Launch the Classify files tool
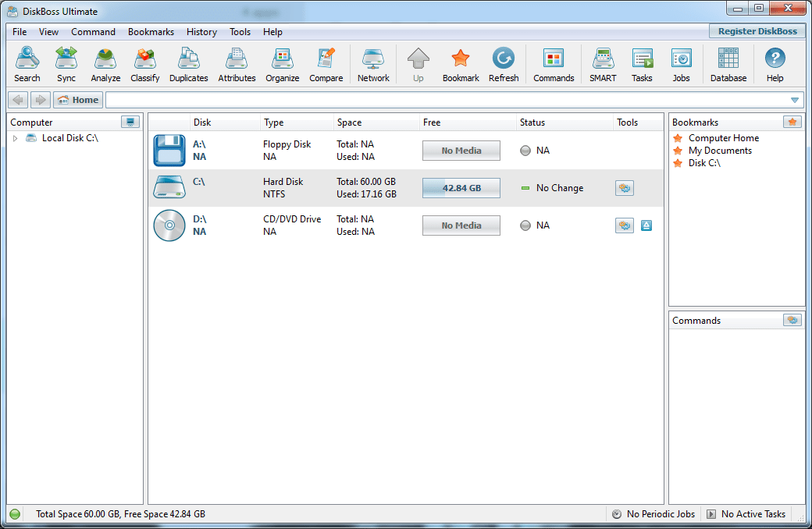Image resolution: width=812 pixels, height=529 pixels. point(145,65)
